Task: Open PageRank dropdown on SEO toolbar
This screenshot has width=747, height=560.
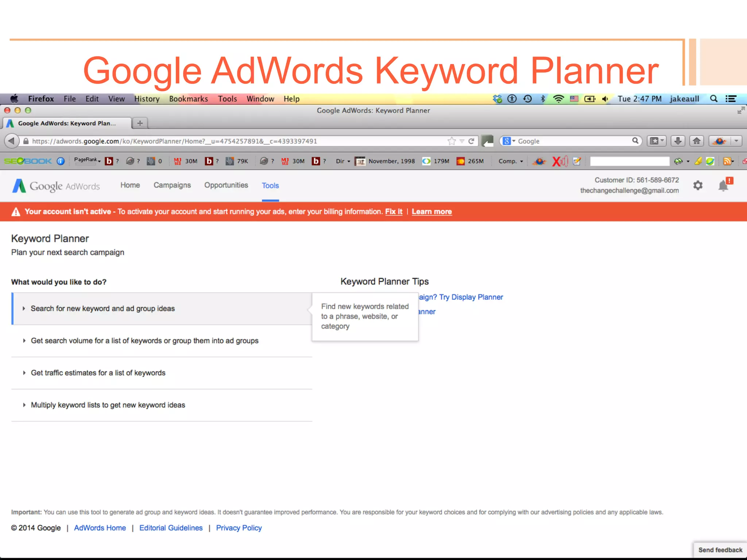Action: tap(87, 160)
